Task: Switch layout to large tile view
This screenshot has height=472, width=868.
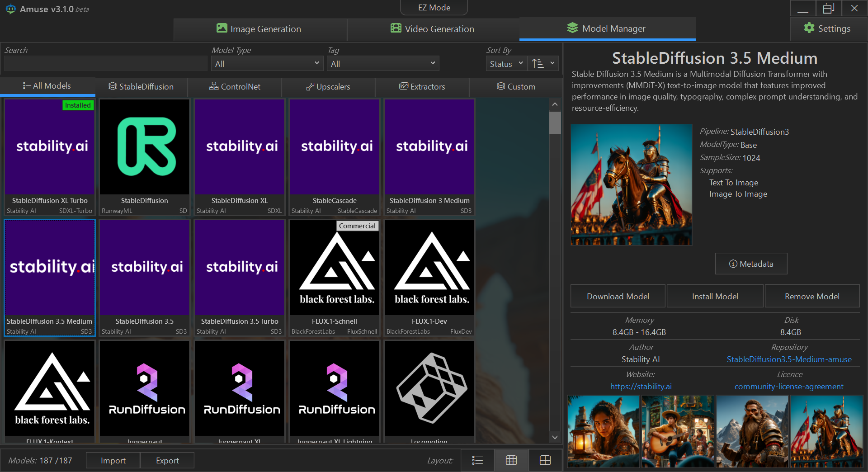Action: pyautogui.click(x=545, y=460)
